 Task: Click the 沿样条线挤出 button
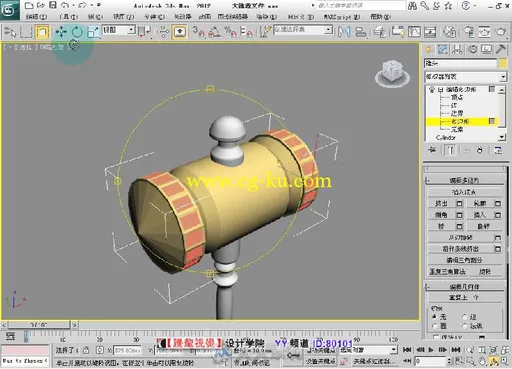point(460,249)
